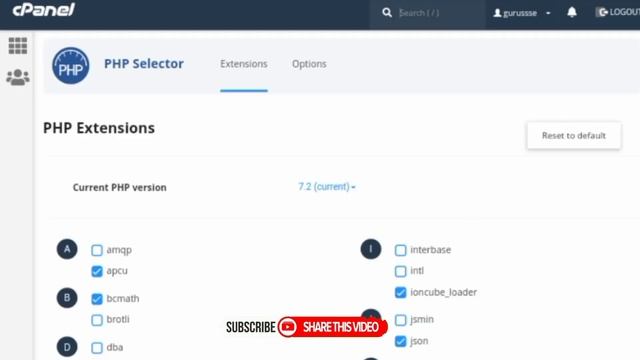The height and width of the screenshot is (360, 640).
Task: Uncheck the bcmath extension
Action: (97, 299)
